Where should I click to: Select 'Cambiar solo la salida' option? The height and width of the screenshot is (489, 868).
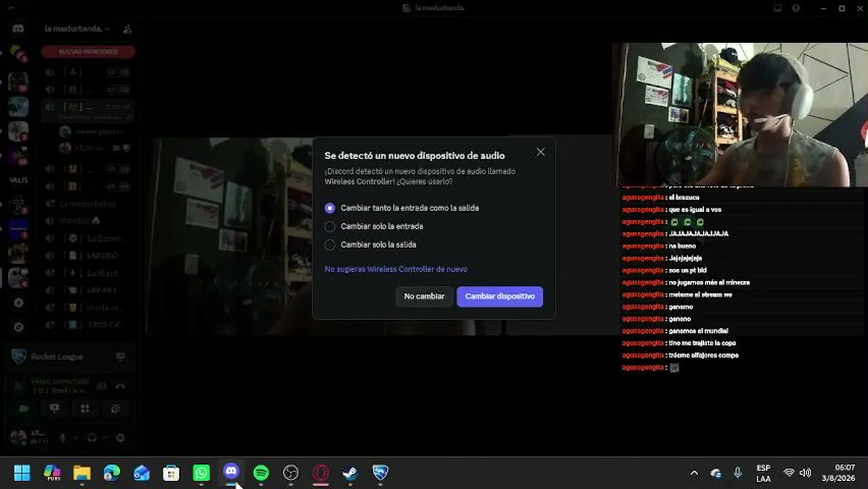click(370, 244)
